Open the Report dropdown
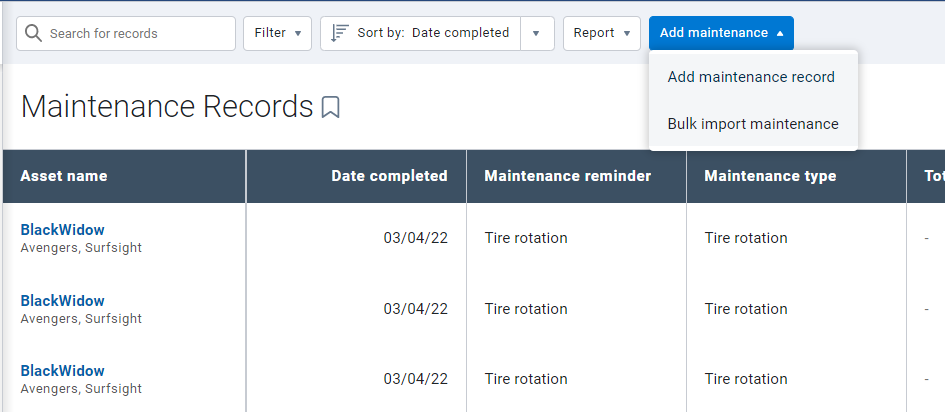945x412 pixels. coord(601,33)
